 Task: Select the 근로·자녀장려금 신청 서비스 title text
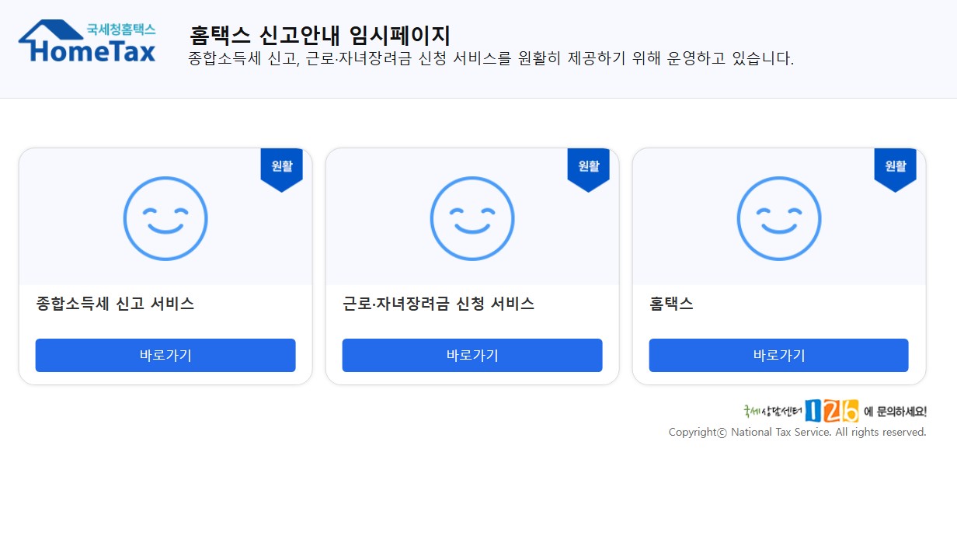[x=439, y=304]
